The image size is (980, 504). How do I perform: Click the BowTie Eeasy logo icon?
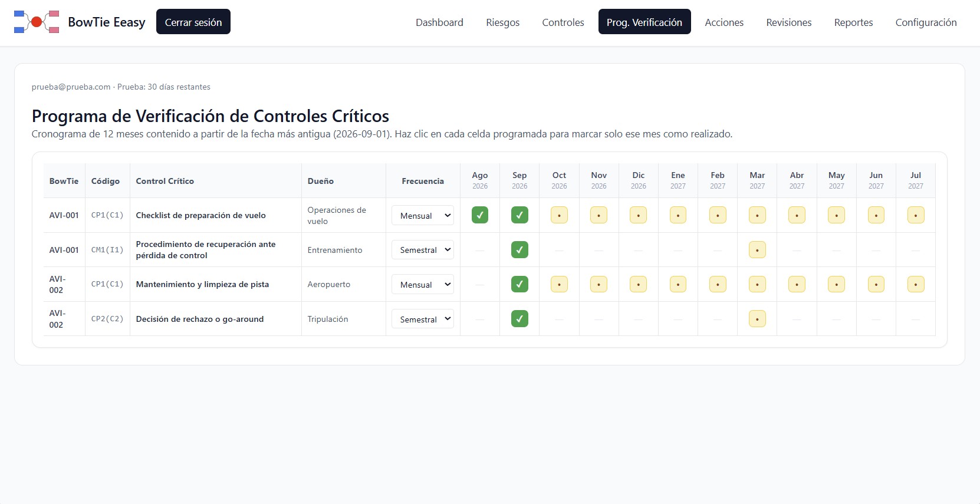pos(37,22)
